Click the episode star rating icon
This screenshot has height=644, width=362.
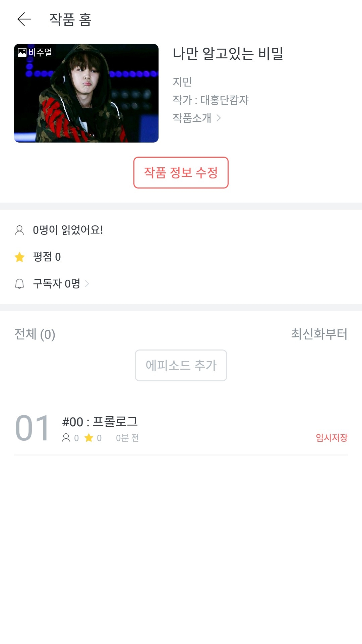(89, 438)
